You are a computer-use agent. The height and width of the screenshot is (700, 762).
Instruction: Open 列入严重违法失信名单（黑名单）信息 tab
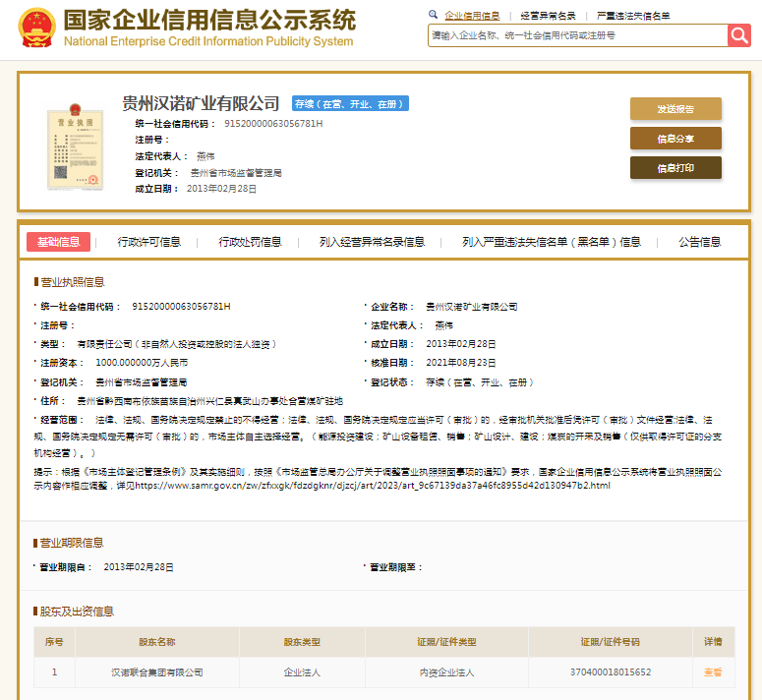pyautogui.click(x=551, y=242)
